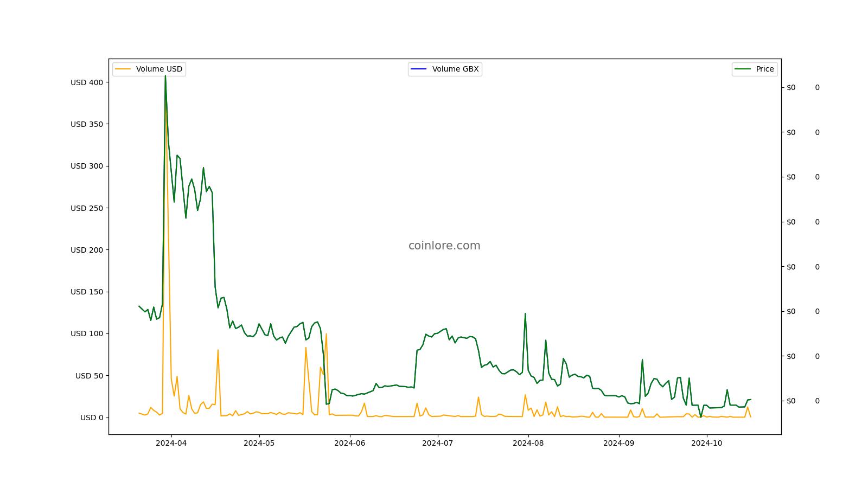Click the 2024-08 date tick label
Image resolution: width=868 pixels, height=488 pixels.
[x=528, y=443]
